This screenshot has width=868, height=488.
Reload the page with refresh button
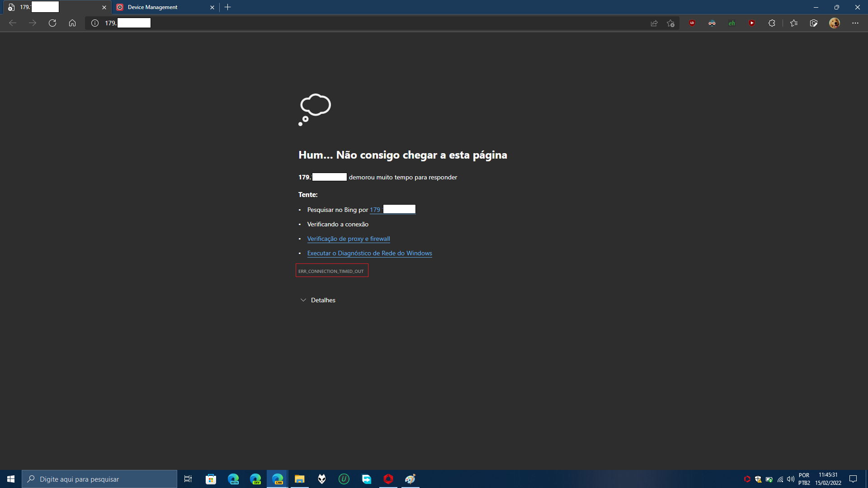[x=52, y=23]
